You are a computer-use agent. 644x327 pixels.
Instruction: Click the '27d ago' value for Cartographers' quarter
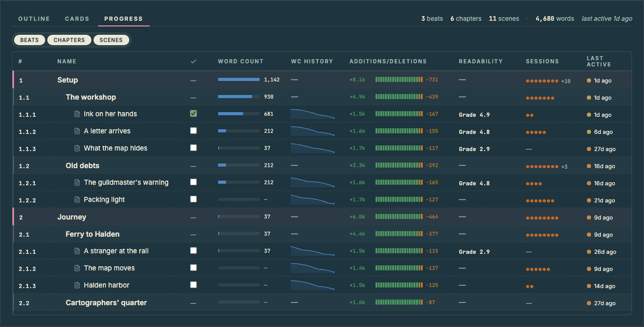point(605,303)
